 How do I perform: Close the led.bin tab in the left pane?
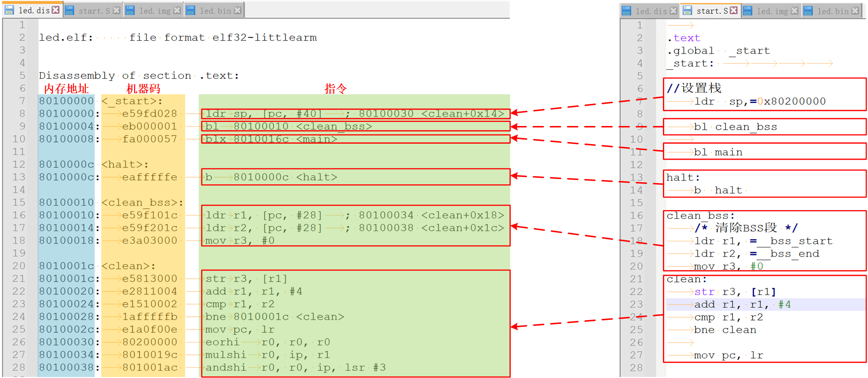(238, 10)
